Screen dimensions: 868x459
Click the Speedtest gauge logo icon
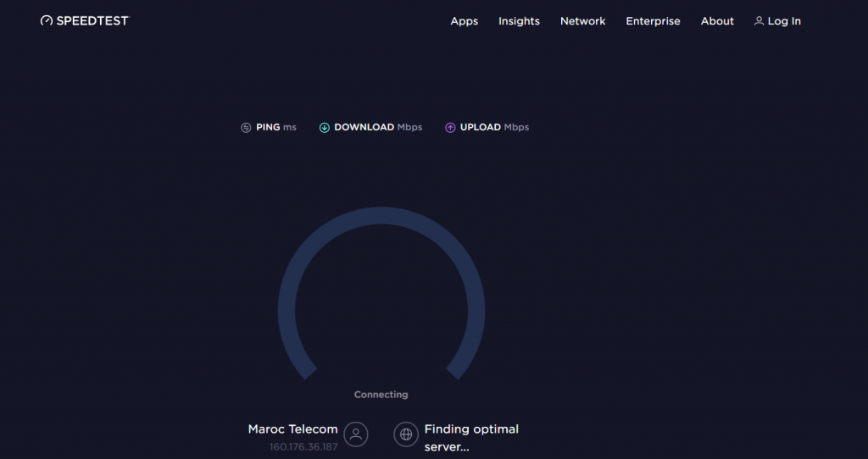(x=47, y=20)
